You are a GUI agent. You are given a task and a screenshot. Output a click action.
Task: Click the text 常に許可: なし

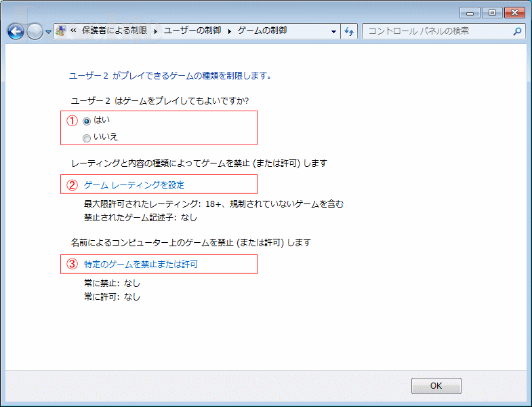coord(112,296)
